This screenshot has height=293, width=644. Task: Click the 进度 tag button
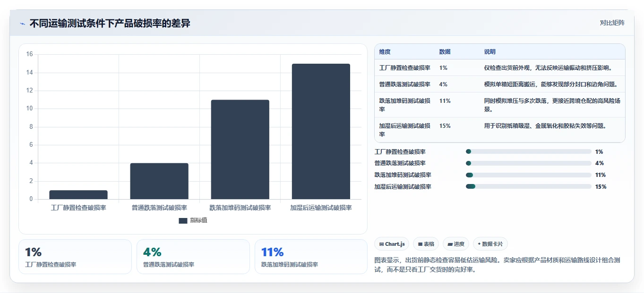pos(456,244)
